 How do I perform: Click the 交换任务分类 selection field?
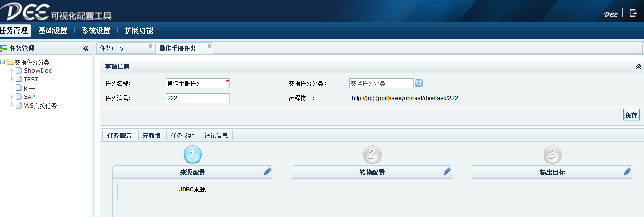click(x=381, y=83)
